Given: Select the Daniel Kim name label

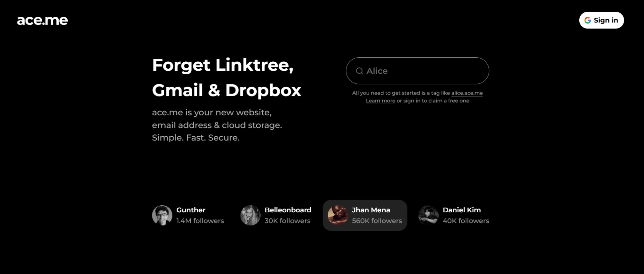Looking at the screenshot, I should (x=462, y=210).
